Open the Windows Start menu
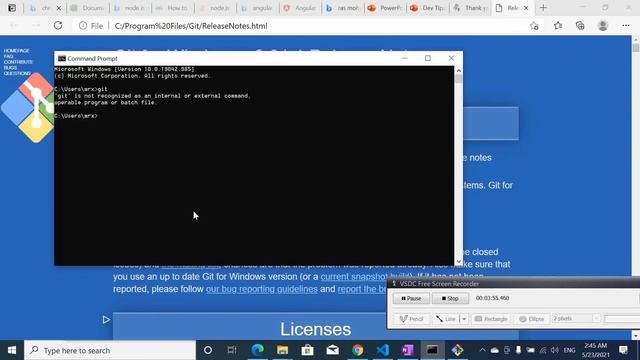Image resolution: width=640 pixels, height=360 pixels. tap(12, 350)
